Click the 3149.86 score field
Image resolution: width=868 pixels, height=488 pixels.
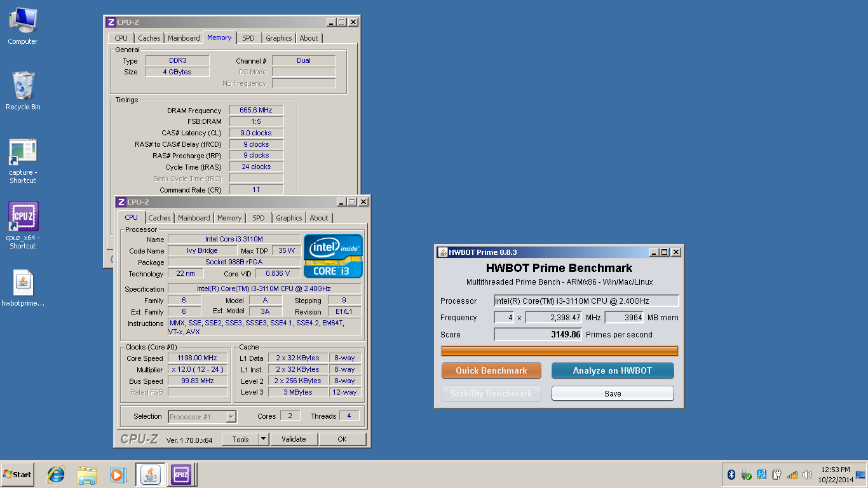pos(538,334)
